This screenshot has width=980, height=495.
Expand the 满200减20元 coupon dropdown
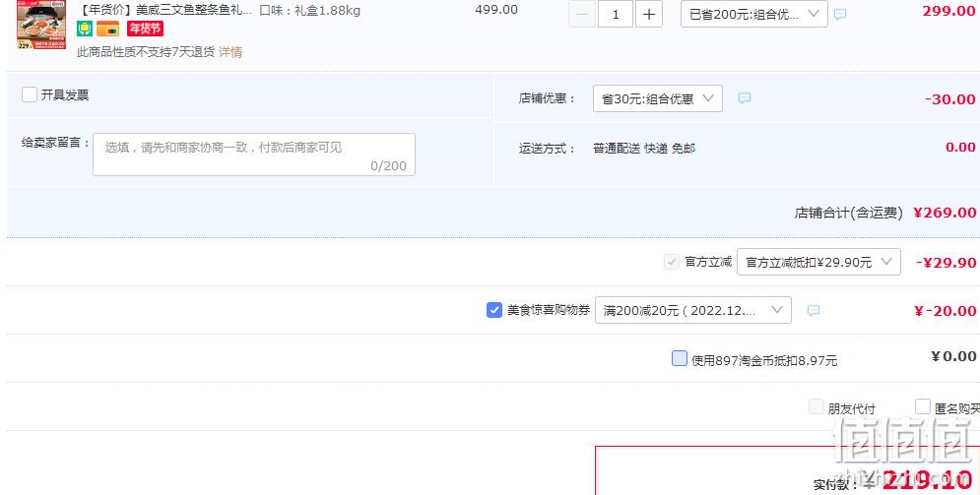click(x=693, y=310)
